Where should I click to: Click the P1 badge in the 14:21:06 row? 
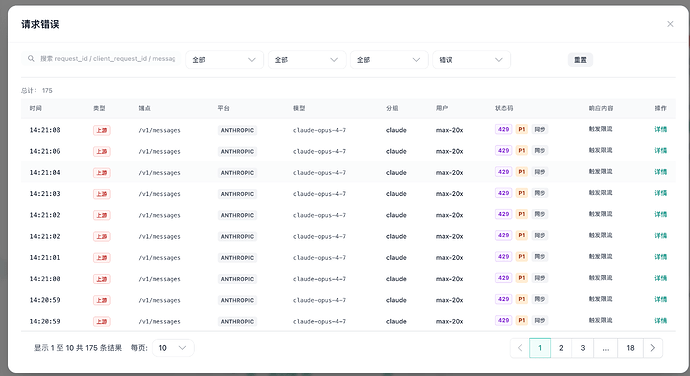[521, 151]
